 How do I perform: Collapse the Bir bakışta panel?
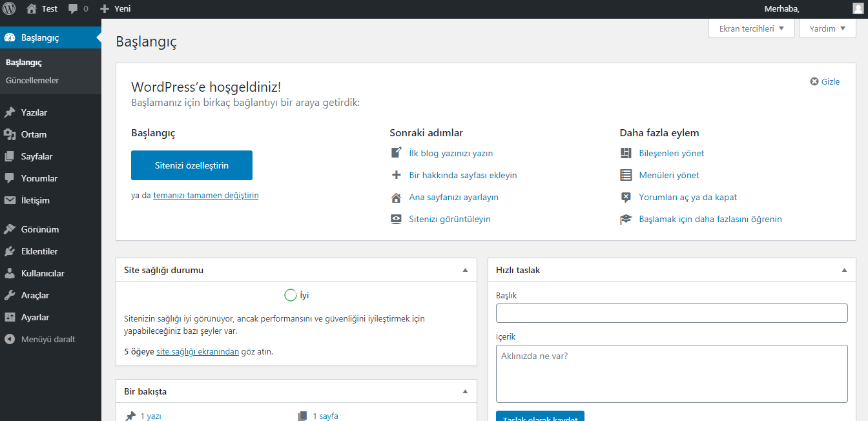coord(465,391)
